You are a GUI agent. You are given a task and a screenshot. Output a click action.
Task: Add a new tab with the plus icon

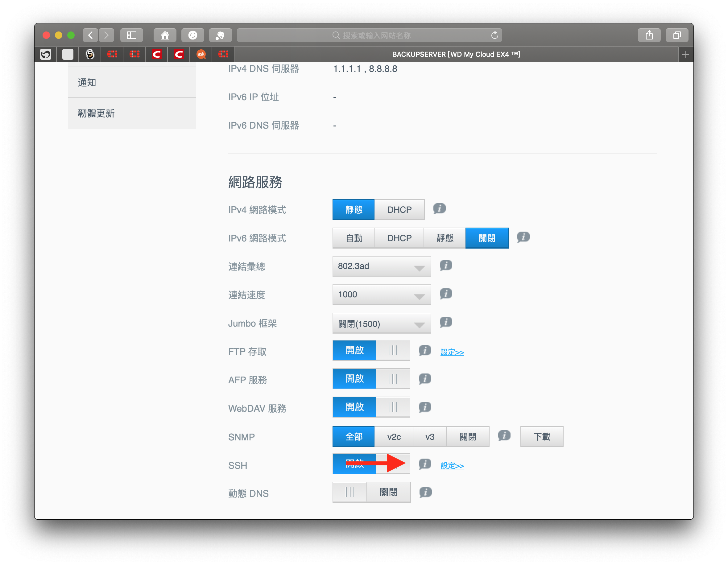pos(685,54)
